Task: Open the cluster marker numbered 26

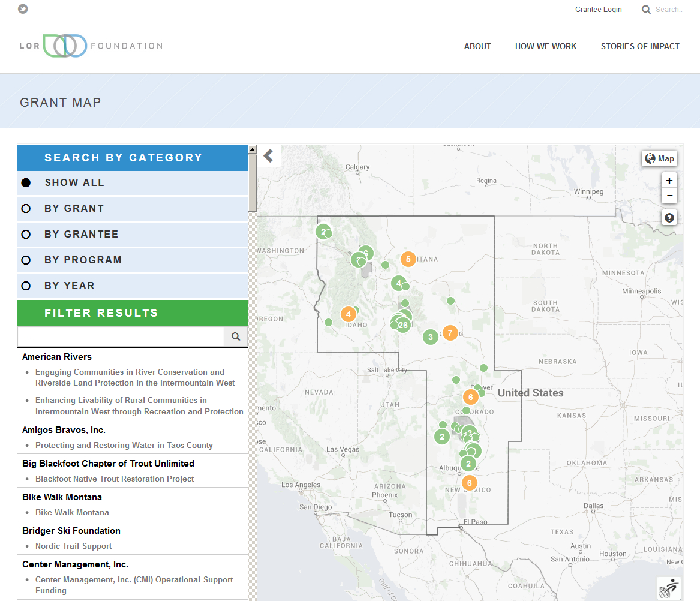Action: click(403, 325)
